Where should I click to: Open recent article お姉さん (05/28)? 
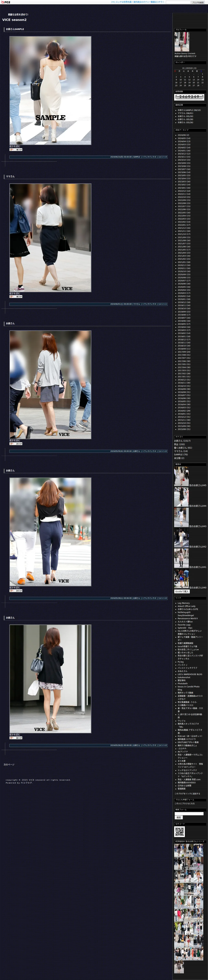[185, 119]
